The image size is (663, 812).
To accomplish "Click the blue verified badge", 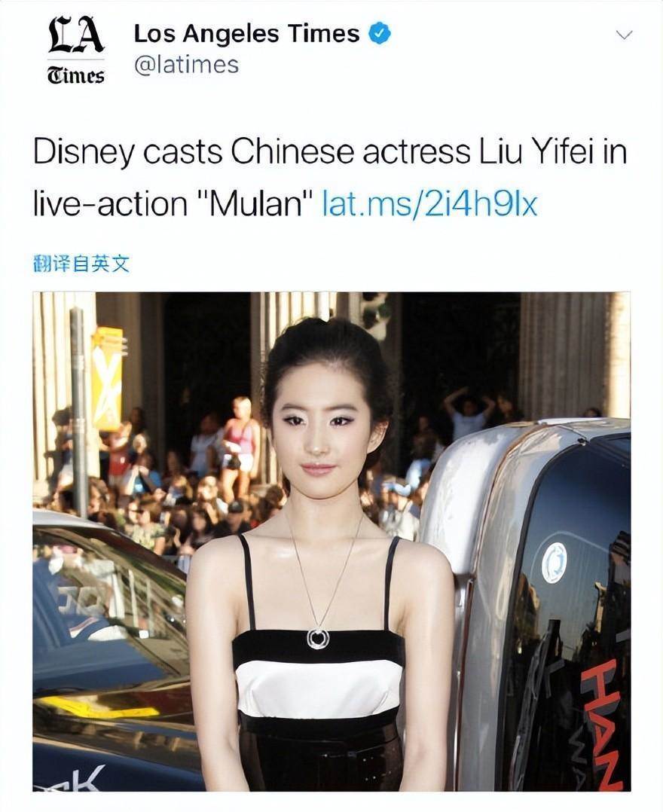I will 380,34.
